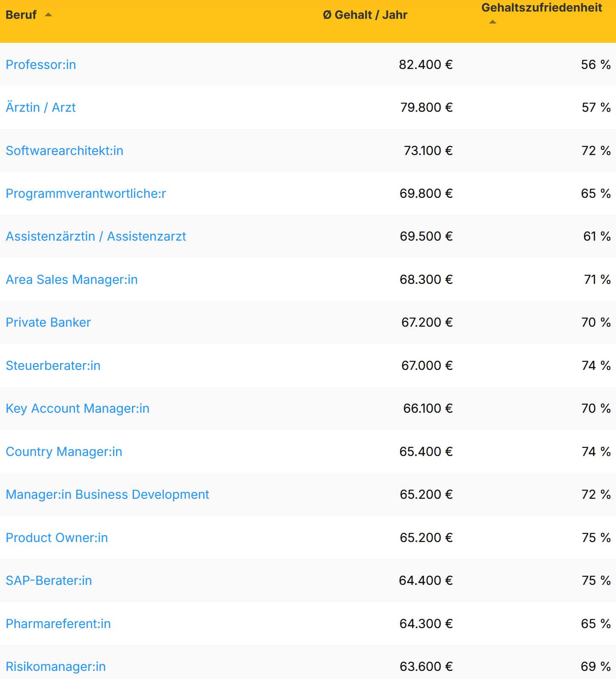Select salary value 69.500 €
This screenshot has height=679, width=616.
pyautogui.click(x=426, y=236)
